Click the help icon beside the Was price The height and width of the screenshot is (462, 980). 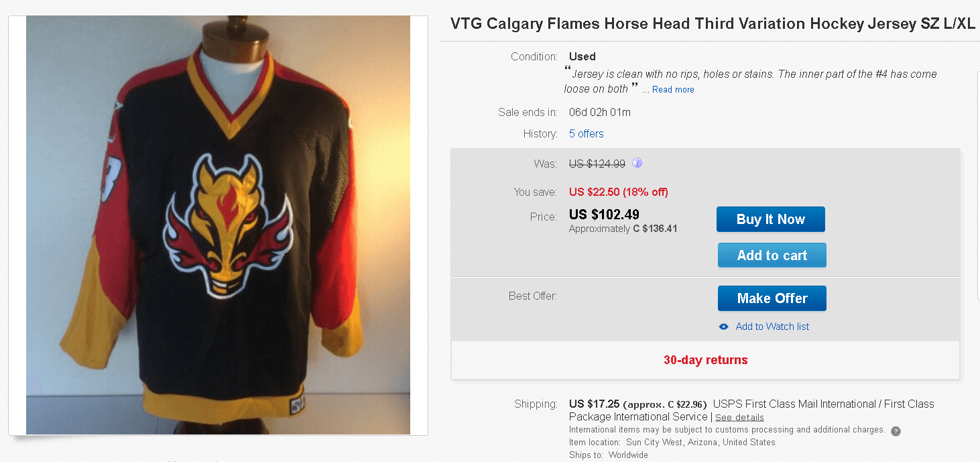click(x=637, y=163)
